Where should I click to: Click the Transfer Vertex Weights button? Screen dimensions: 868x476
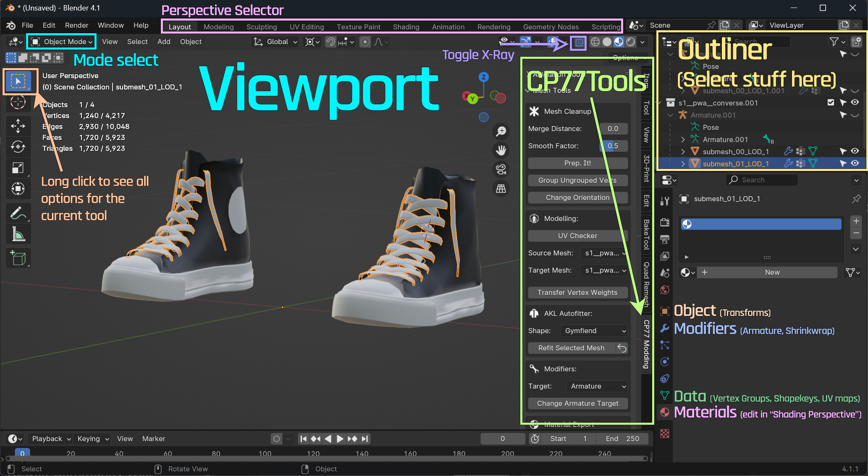tap(577, 292)
